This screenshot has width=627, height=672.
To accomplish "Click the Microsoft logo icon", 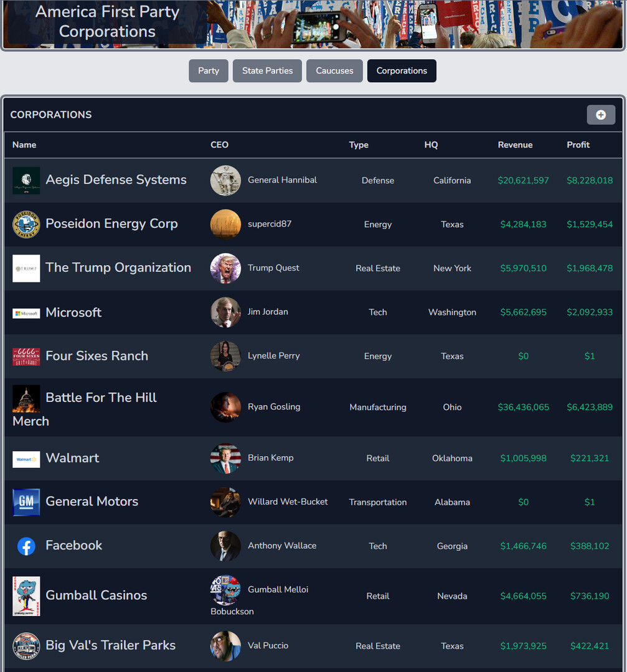I will 26,313.
